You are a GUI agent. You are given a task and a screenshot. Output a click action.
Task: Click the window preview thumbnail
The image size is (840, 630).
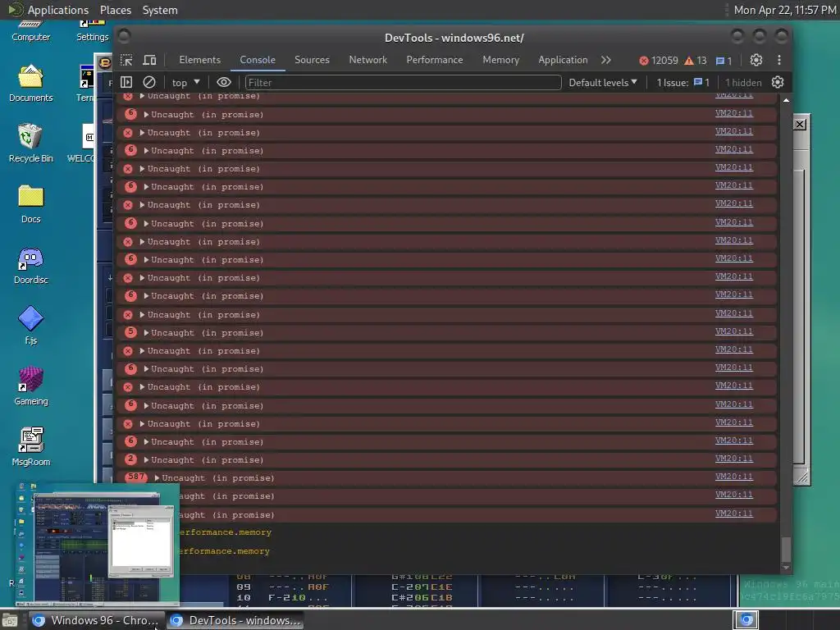97,545
